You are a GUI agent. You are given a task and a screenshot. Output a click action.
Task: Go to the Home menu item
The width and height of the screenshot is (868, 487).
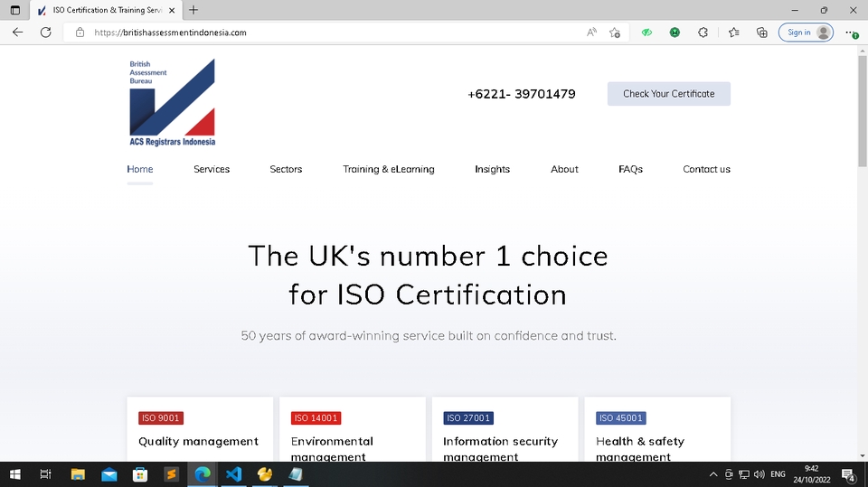click(140, 169)
